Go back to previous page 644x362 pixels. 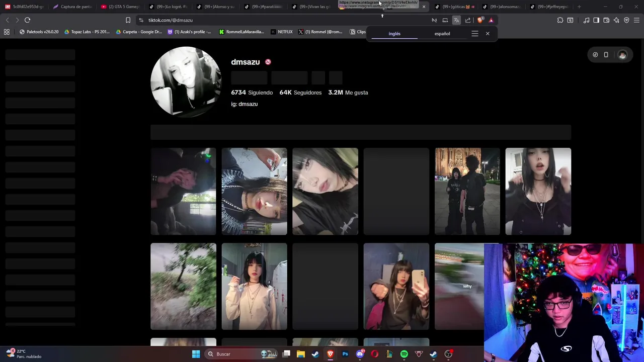(x=7, y=20)
